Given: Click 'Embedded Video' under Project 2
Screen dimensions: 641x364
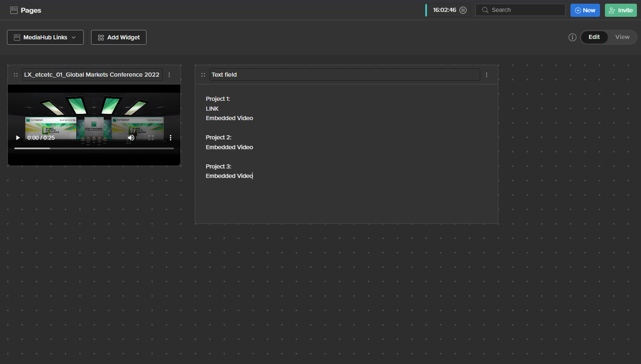Looking at the screenshot, I should coord(229,147).
